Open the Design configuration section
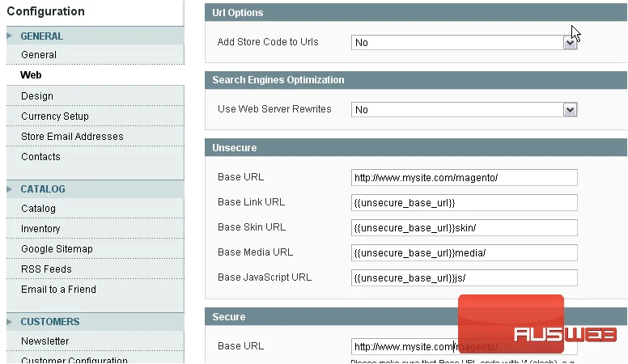 (37, 96)
